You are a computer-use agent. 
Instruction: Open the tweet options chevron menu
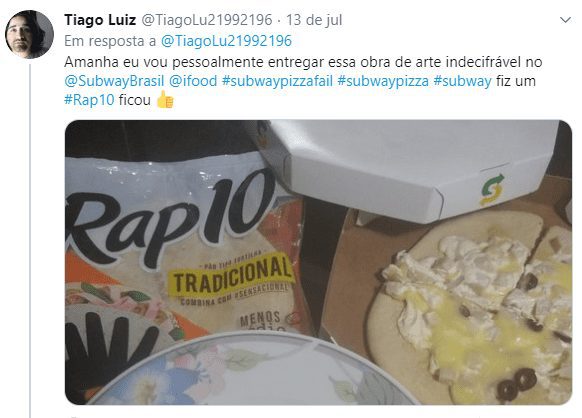[x=565, y=20]
